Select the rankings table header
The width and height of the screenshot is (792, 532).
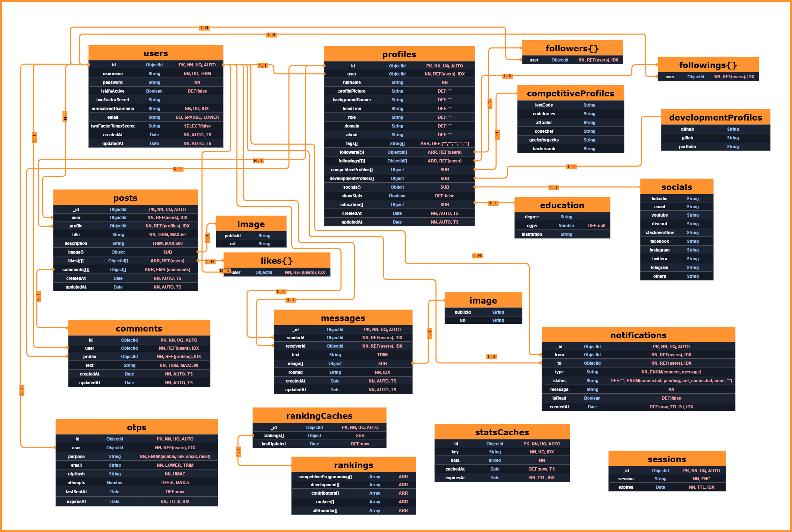click(x=353, y=465)
